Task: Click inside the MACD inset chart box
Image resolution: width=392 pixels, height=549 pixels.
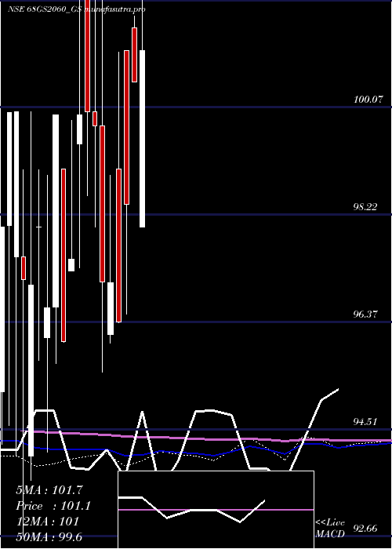Action: coord(216,510)
